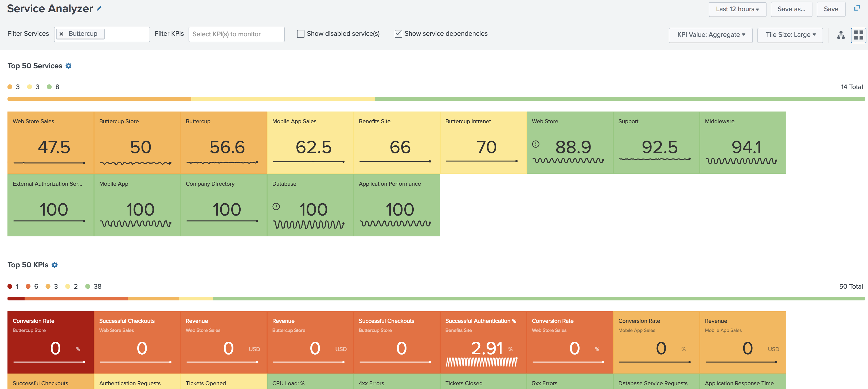Image resolution: width=868 pixels, height=389 pixels.
Task: Click the yellow services legend dot showing 3
Action: [x=30, y=87]
